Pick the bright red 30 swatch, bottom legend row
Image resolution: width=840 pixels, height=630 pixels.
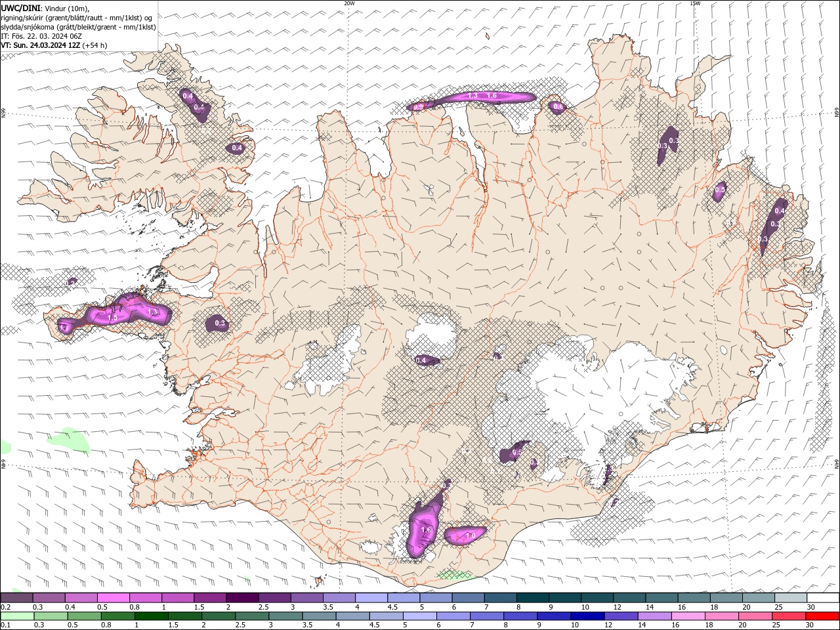[822, 616]
